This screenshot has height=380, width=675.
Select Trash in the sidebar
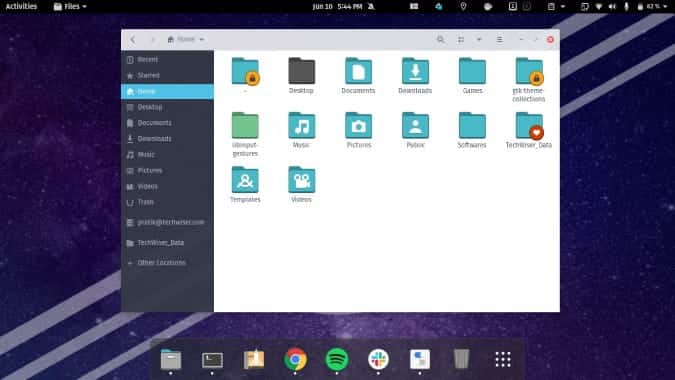point(167,202)
